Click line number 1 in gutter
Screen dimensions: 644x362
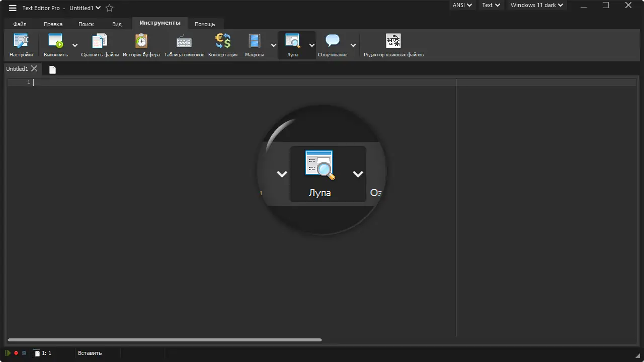[x=29, y=82]
